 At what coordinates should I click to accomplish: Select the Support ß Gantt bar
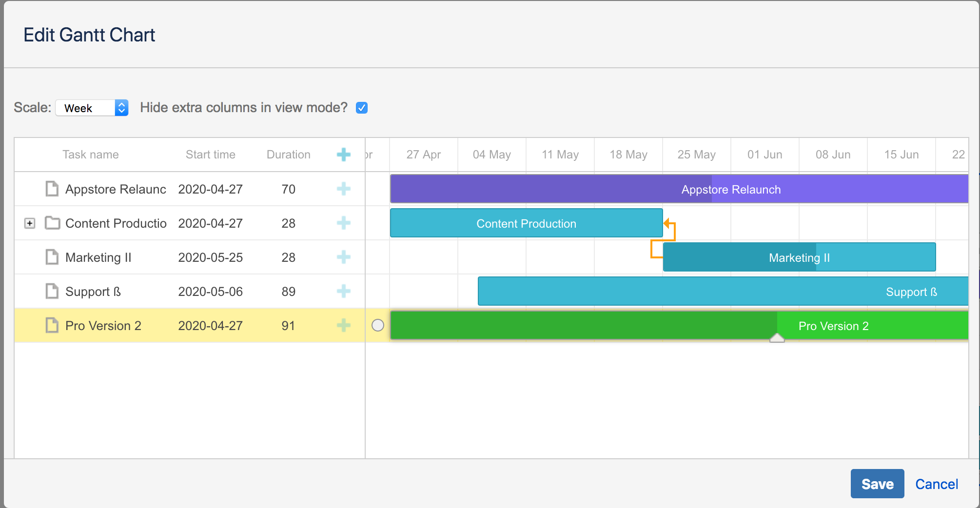point(723,291)
